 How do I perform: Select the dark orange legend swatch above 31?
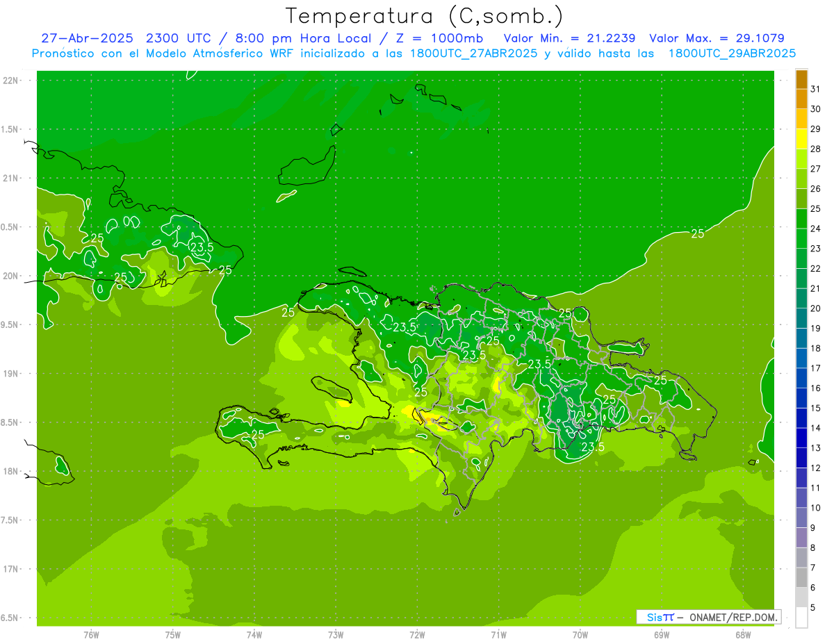point(801,79)
